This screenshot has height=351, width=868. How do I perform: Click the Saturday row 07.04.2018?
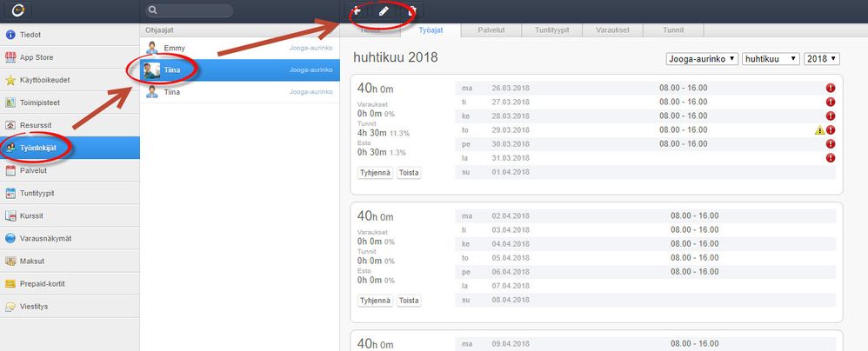(x=645, y=286)
